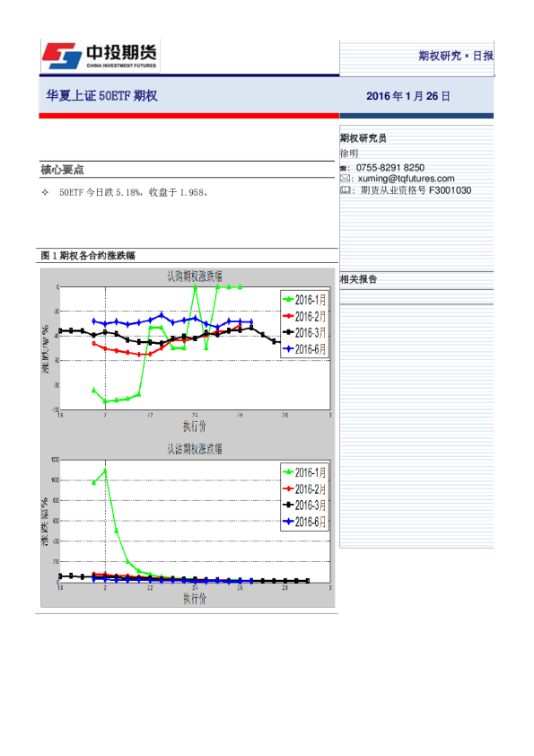The image size is (534, 756).
Task: Click the China Investment Futures logo
Action: point(100,56)
